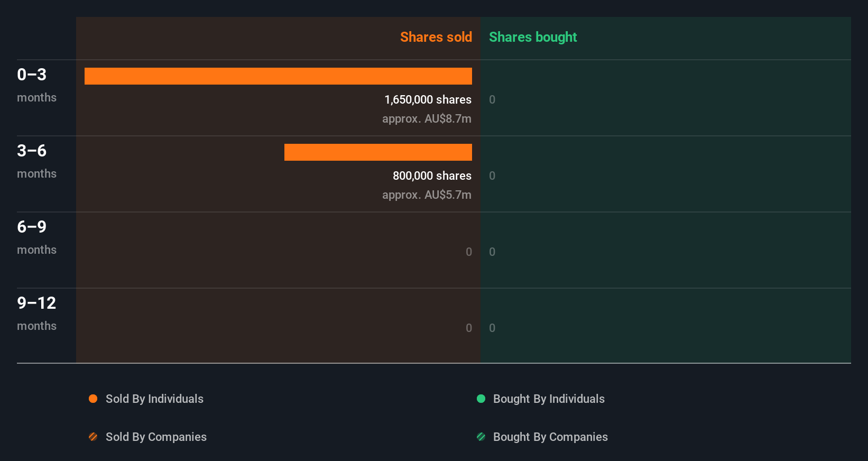This screenshot has width=868, height=461.
Task: Click the shares bought 0 for 0–3 months
Action: click(492, 99)
